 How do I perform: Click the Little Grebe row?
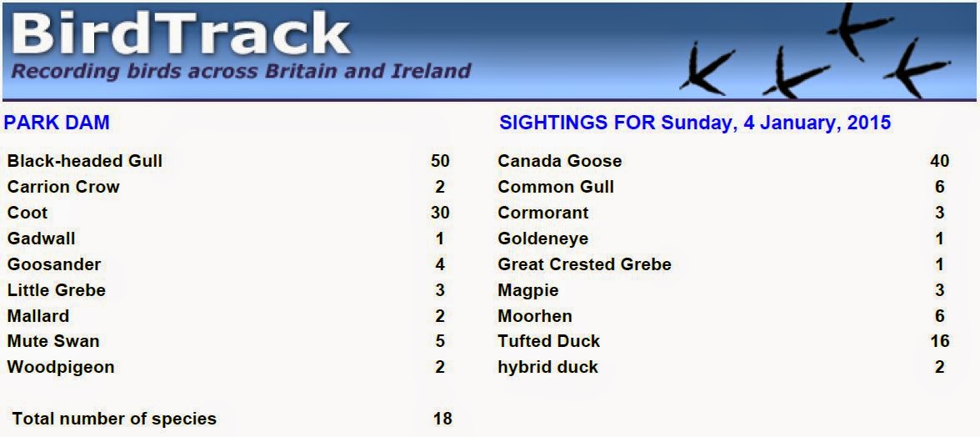click(228, 290)
